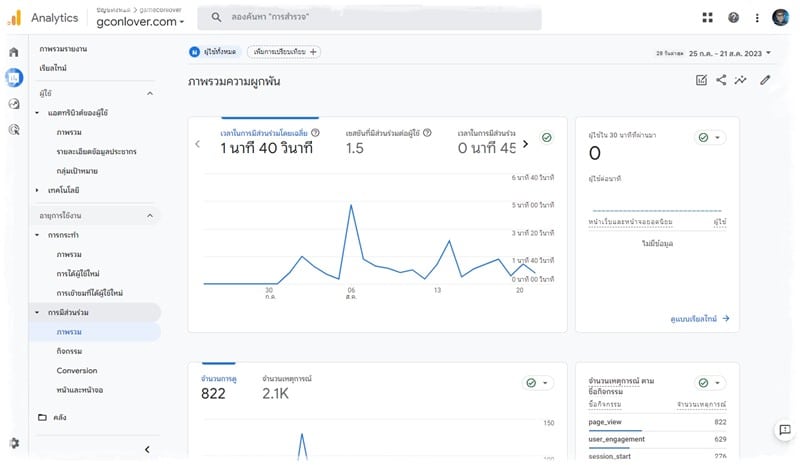Select the event count 2.1K metric tab
Viewport: 800px width, 465px height.
(x=286, y=387)
